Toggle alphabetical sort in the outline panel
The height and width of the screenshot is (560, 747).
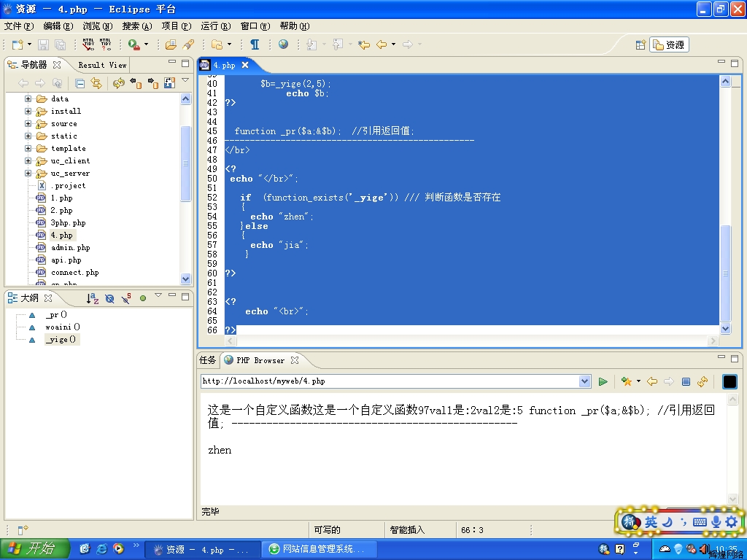coord(93,298)
